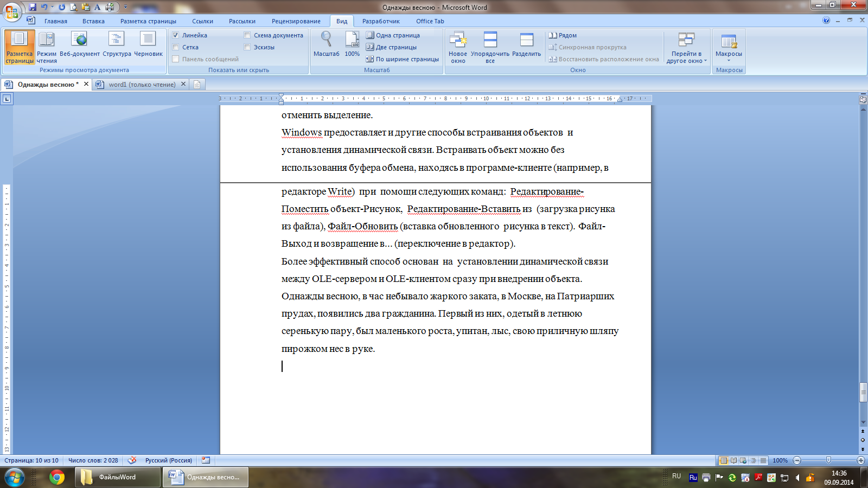
Task: Open the Ссылки ribbon tab
Action: coord(202,21)
